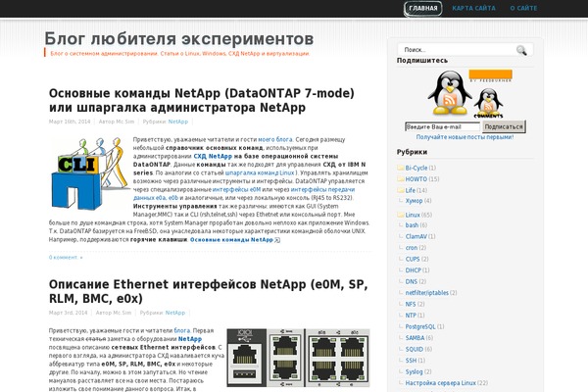The image size is (588, 392).
Task: Open the PostgreSQL subcategory
Action: [420, 326]
